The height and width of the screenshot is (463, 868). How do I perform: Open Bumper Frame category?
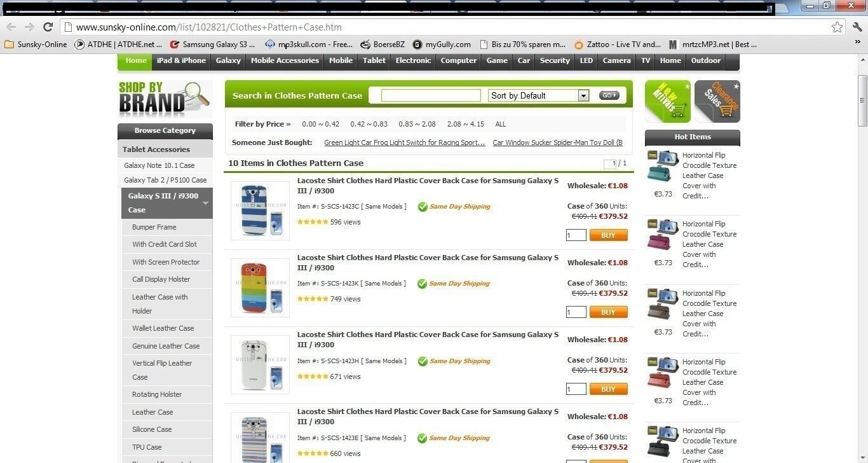point(154,227)
